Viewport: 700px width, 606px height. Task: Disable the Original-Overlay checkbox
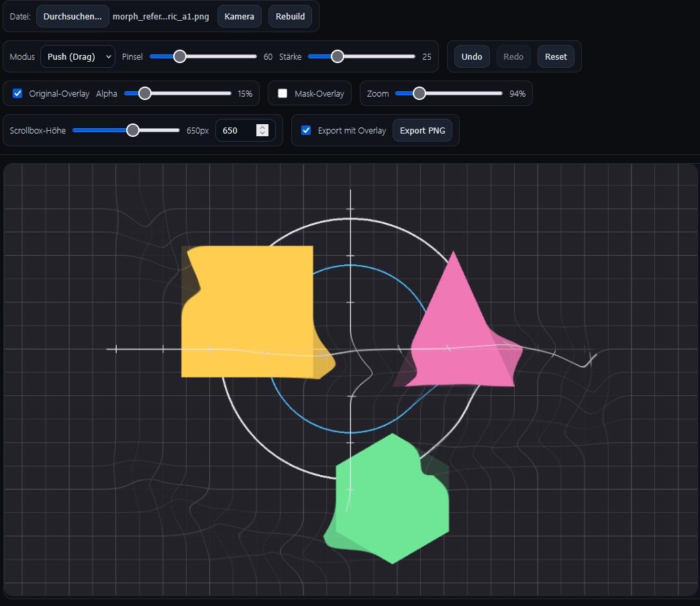click(x=17, y=93)
